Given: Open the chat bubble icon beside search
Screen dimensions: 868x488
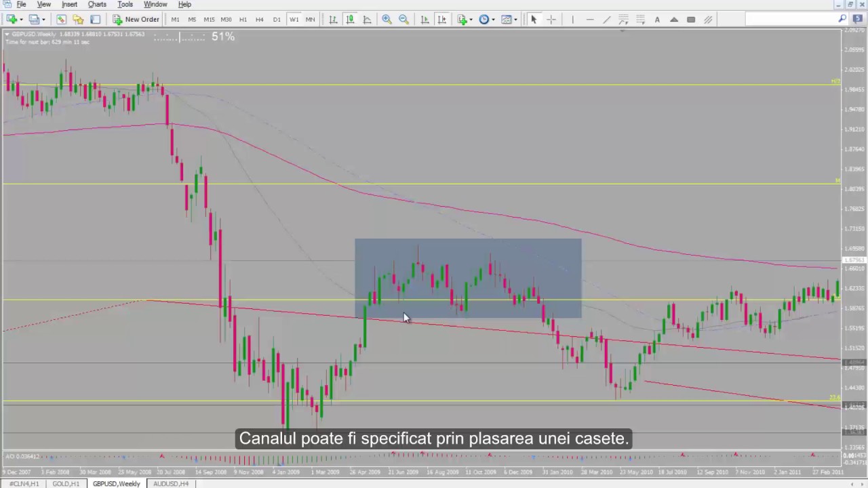Looking at the screenshot, I should click(x=857, y=19).
